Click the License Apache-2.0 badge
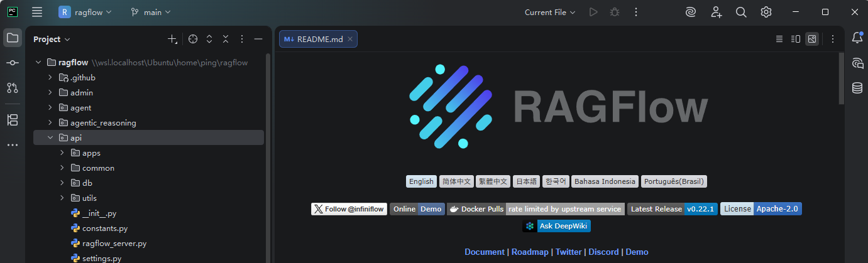 point(761,209)
